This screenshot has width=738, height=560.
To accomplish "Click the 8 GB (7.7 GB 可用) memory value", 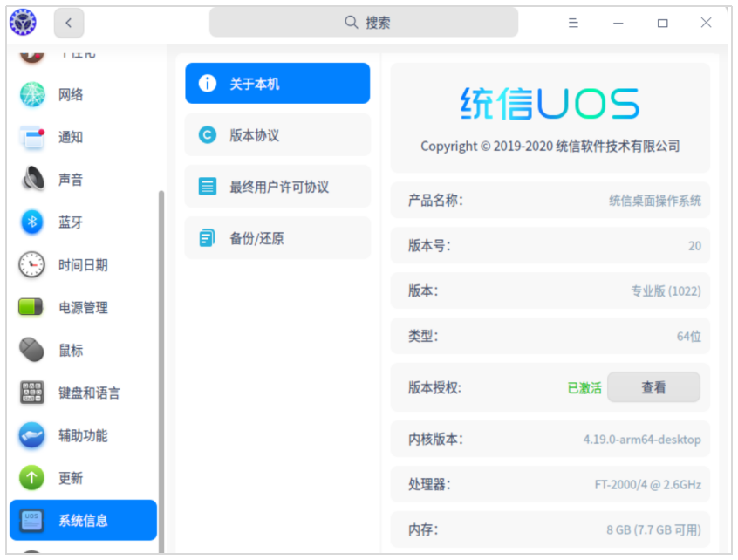I will 653,530.
